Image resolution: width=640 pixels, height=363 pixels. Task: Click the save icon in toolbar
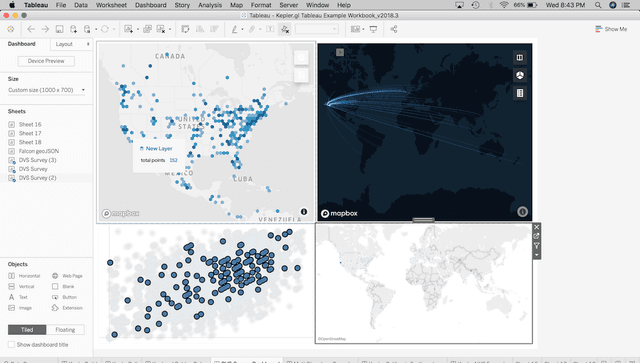tap(59, 29)
